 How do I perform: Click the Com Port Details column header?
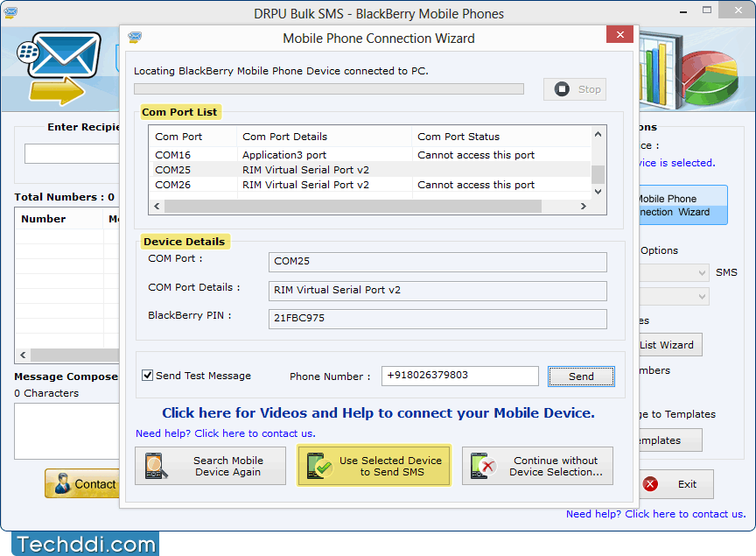[x=325, y=137]
